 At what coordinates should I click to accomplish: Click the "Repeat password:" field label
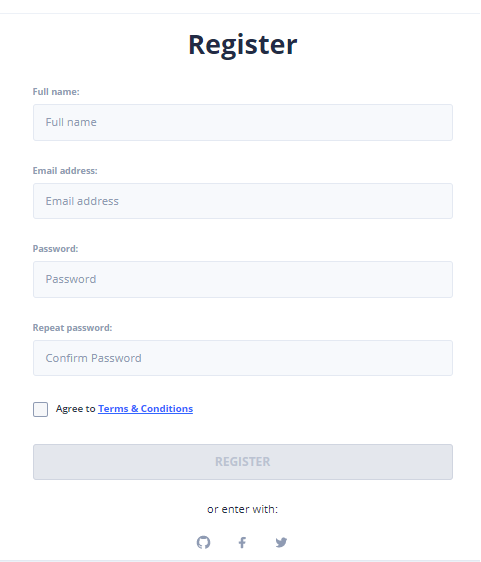72,328
